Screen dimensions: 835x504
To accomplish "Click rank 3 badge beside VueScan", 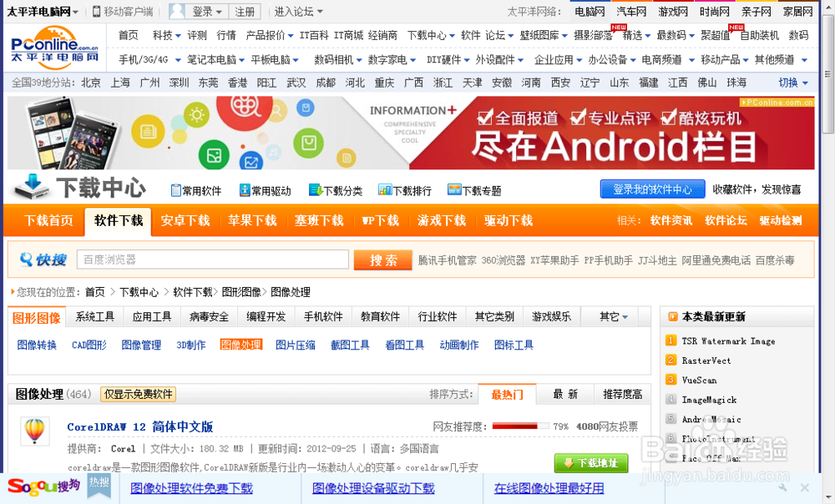I will (671, 380).
